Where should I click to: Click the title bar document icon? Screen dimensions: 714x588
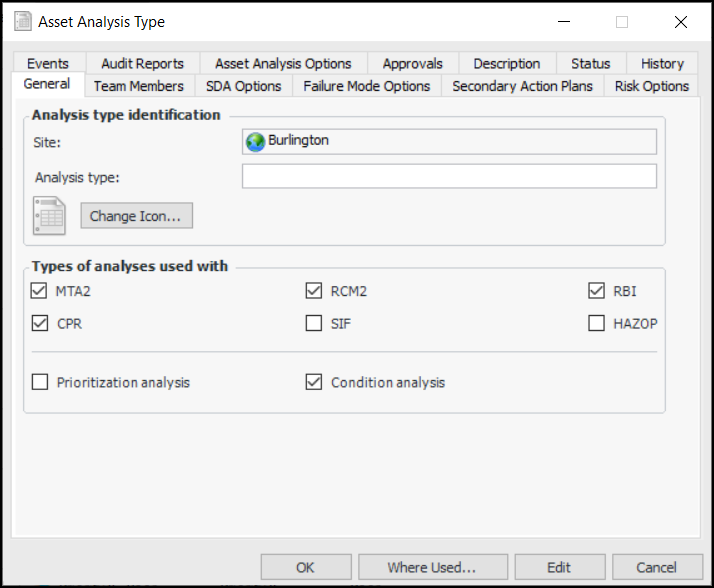[21, 21]
